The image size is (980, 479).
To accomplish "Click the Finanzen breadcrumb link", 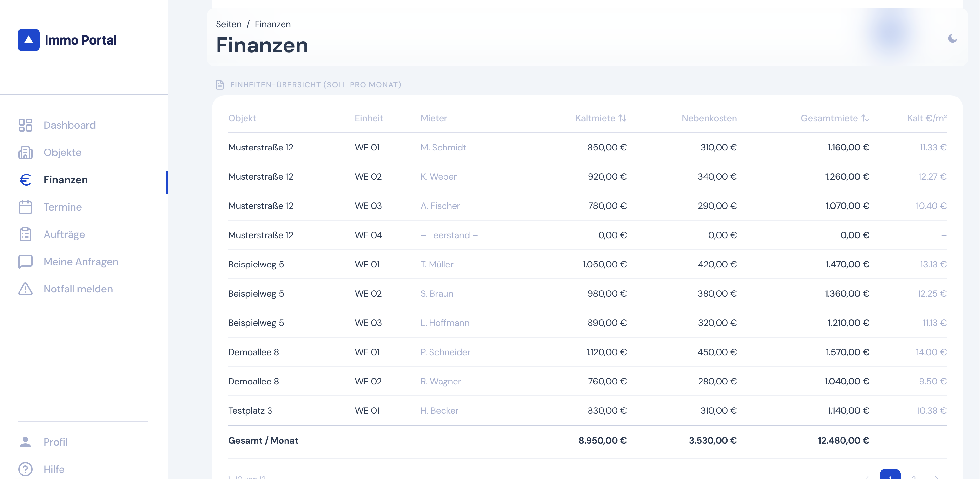I will (x=272, y=24).
